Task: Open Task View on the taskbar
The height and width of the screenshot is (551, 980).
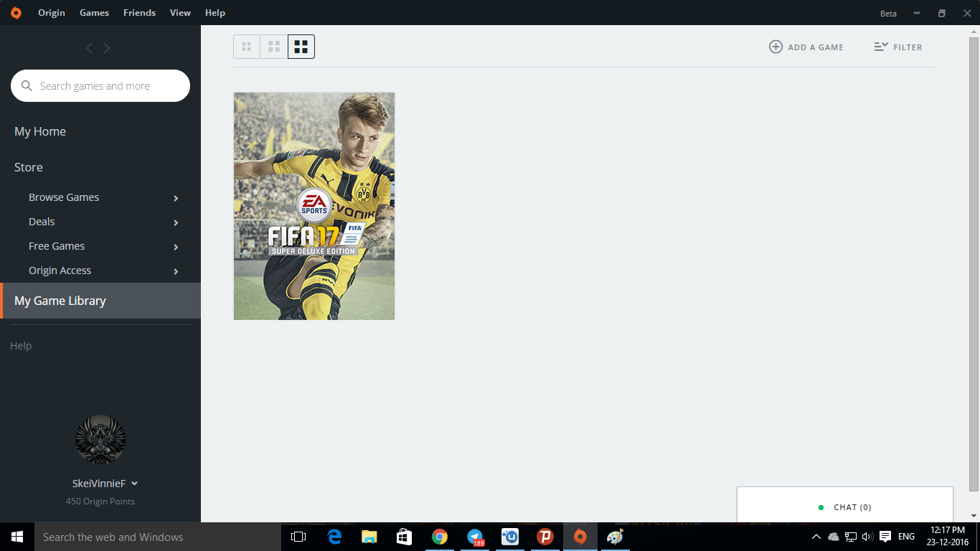Action: (298, 537)
